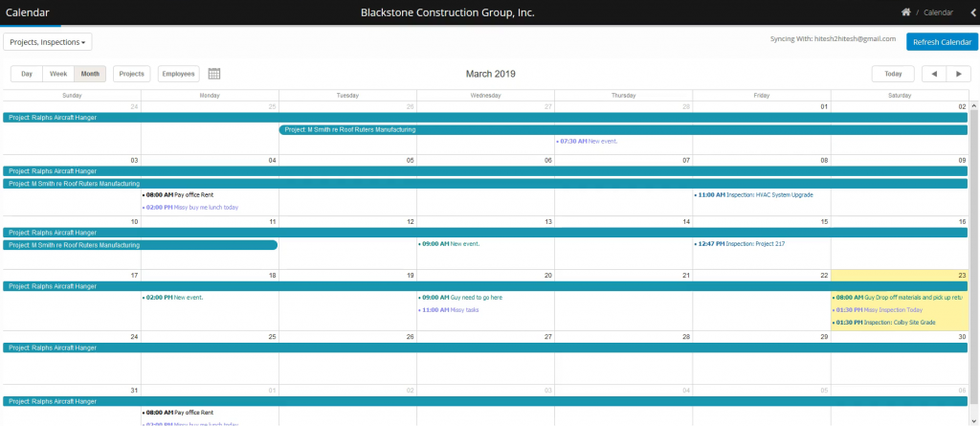Click the March 2019 title

coord(491,74)
